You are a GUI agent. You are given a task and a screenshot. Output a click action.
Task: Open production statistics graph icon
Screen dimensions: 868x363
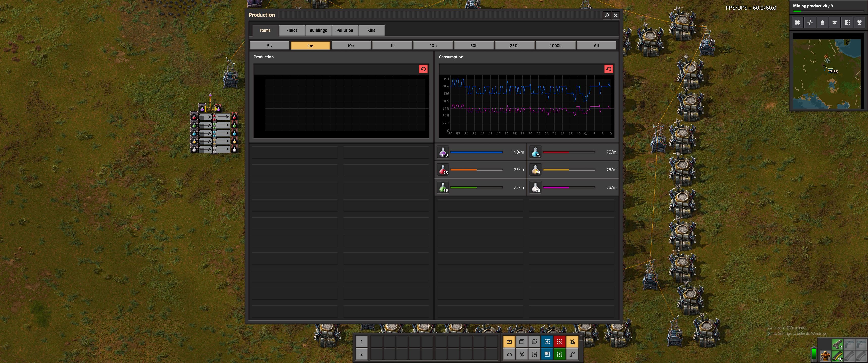[x=810, y=22]
